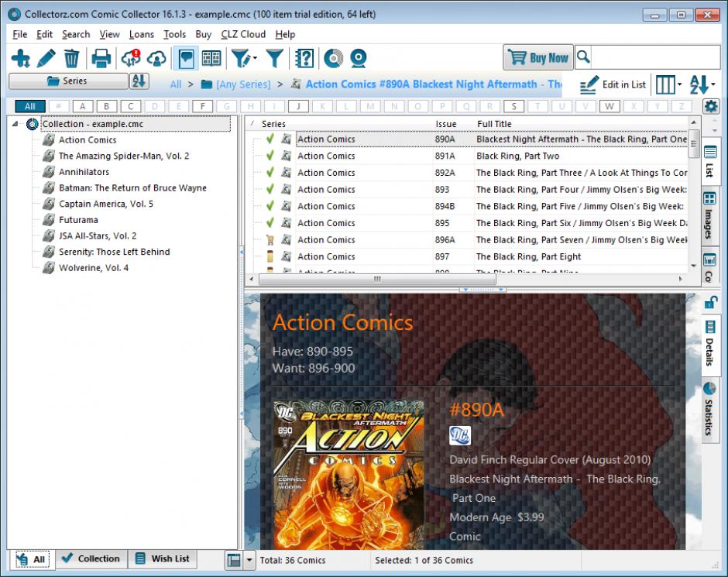Click the CLZ Cloud sync icon

point(156,59)
